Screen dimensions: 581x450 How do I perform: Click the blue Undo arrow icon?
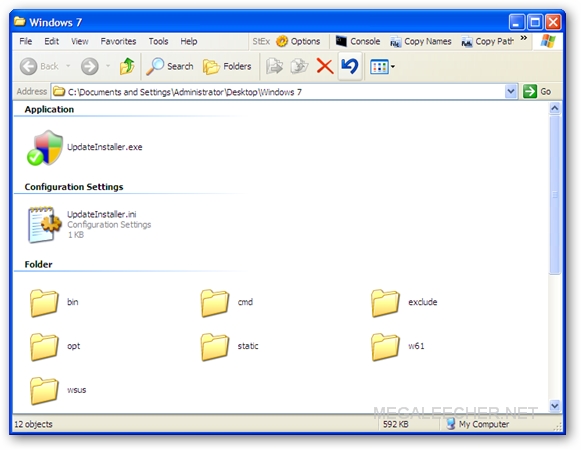350,66
